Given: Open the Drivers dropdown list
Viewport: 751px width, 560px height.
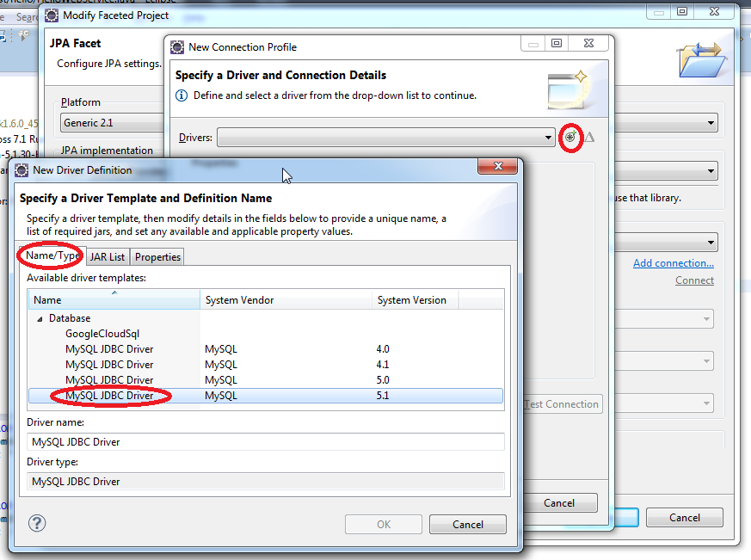Looking at the screenshot, I should pyautogui.click(x=549, y=138).
